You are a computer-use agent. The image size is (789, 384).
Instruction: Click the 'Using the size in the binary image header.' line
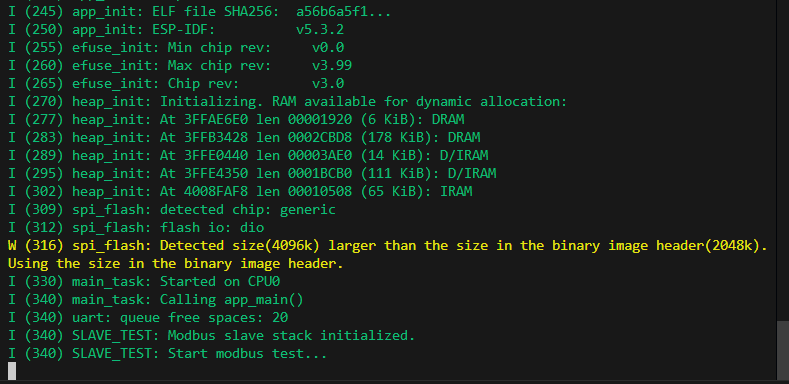[176, 263]
